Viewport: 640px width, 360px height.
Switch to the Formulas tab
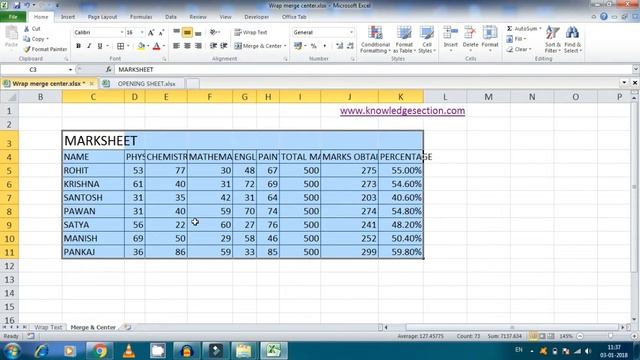(x=141, y=17)
